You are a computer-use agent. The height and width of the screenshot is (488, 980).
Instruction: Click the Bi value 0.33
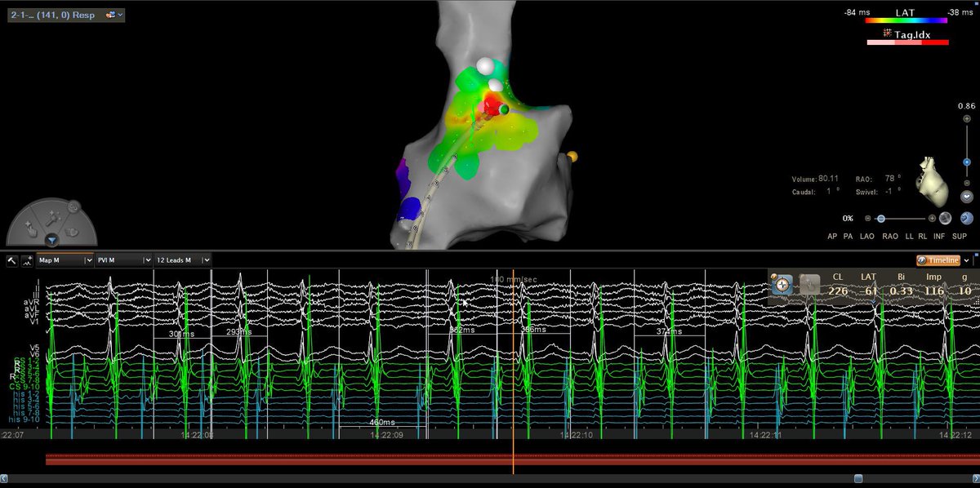(x=901, y=291)
